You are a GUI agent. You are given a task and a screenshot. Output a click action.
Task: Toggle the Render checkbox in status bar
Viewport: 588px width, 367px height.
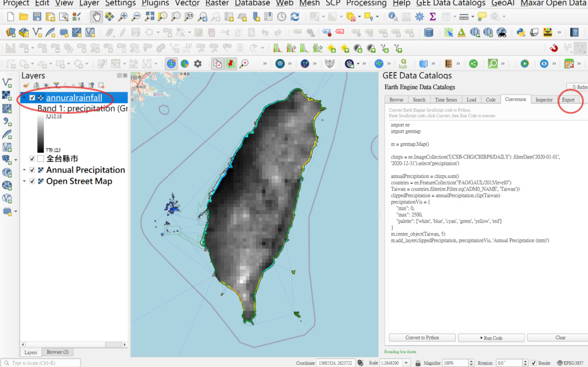click(x=534, y=363)
